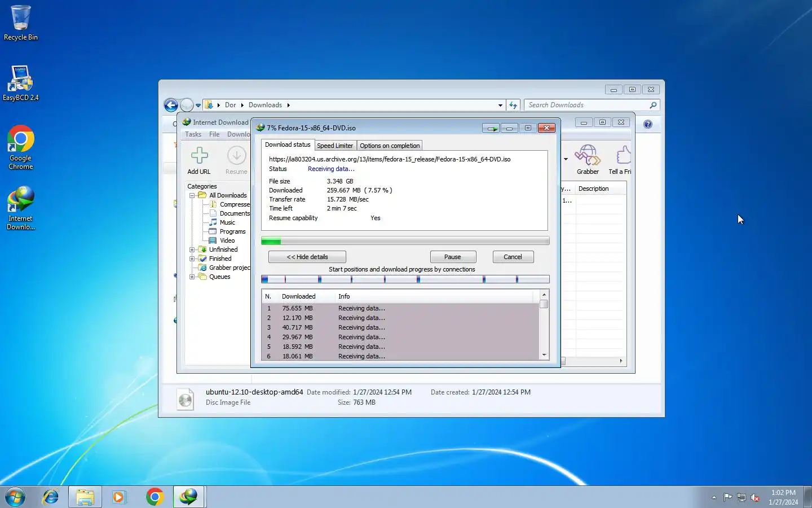Click the ubuntu disc image file icon in details pane
812x508 pixels.
186,399
